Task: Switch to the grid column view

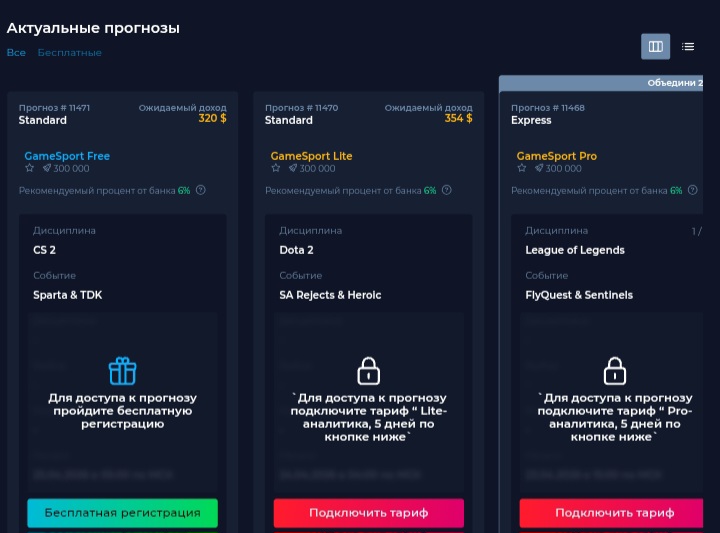Action: (656, 46)
